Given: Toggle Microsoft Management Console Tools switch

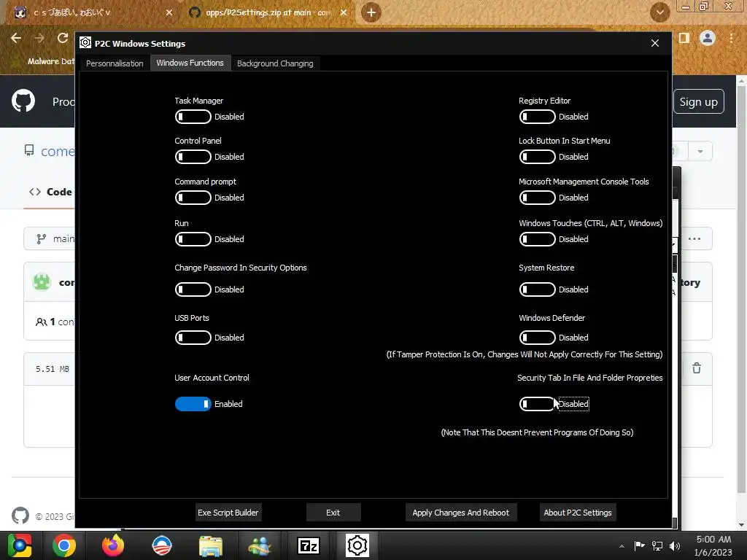Looking at the screenshot, I should [537, 198].
